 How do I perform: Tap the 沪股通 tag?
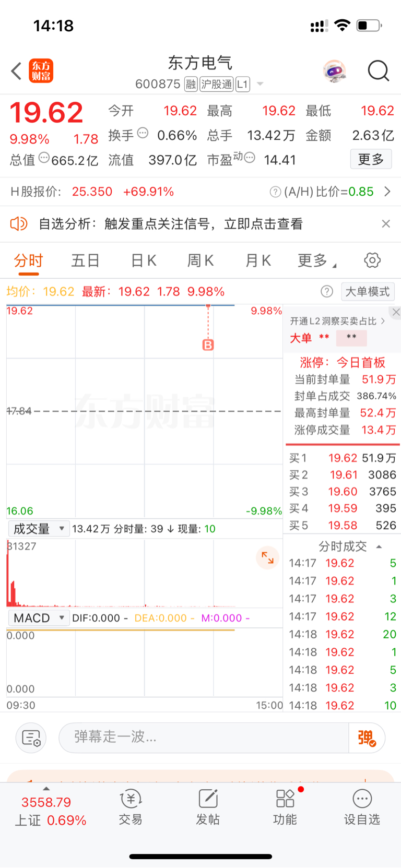coord(217,84)
